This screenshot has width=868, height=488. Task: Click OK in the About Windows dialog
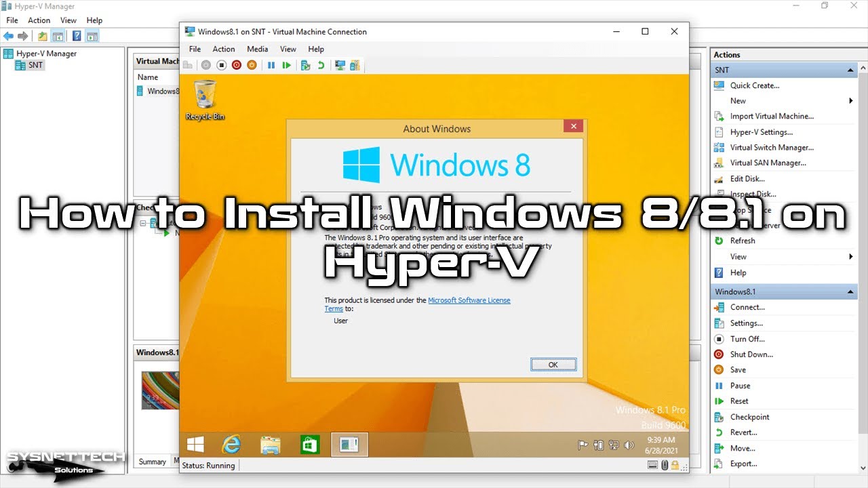[x=553, y=365]
